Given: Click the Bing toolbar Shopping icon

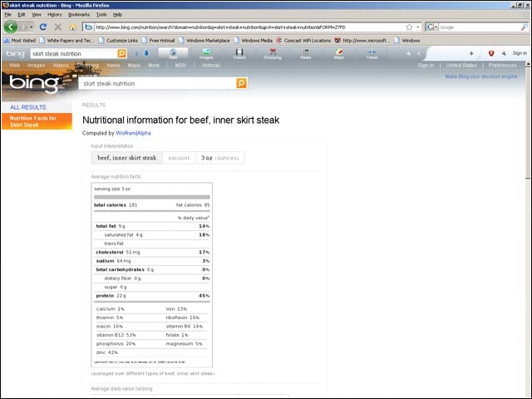Looking at the screenshot, I should click(273, 53).
